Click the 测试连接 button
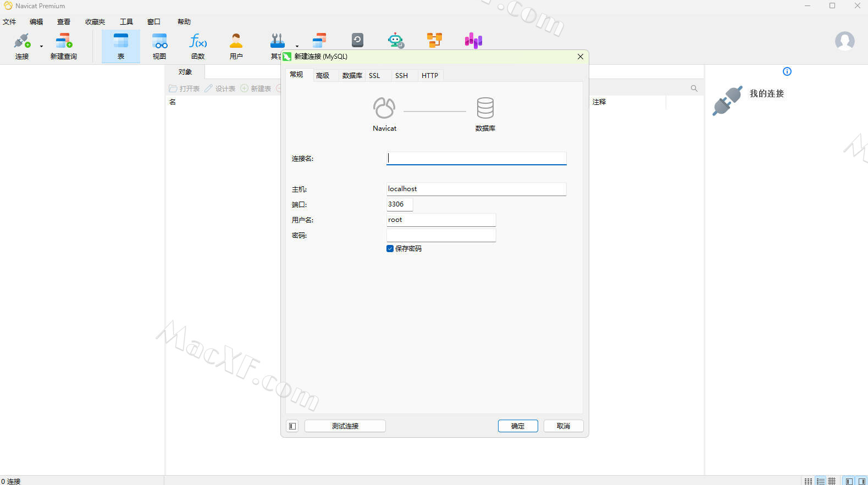The image size is (868, 485). 345,426
